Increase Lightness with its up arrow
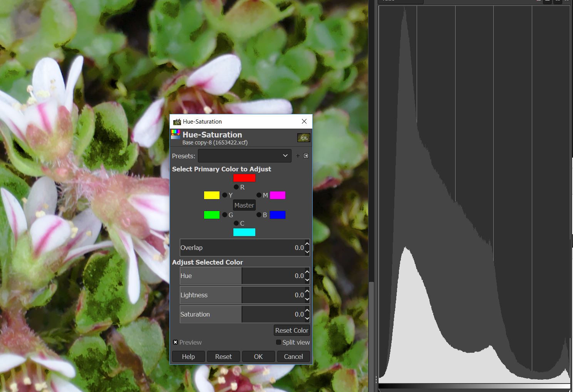 [x=307, y=291]
